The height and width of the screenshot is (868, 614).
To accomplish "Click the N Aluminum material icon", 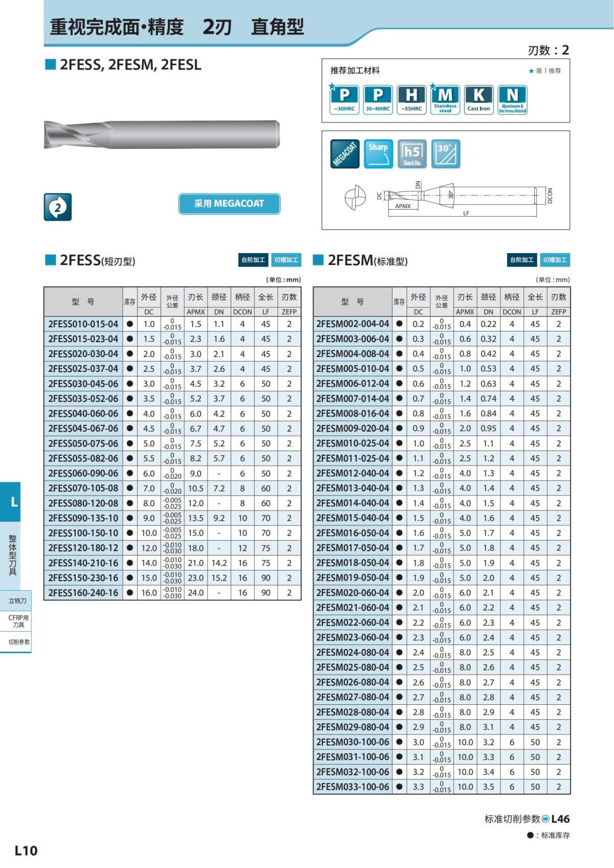I will coord(512,100).
